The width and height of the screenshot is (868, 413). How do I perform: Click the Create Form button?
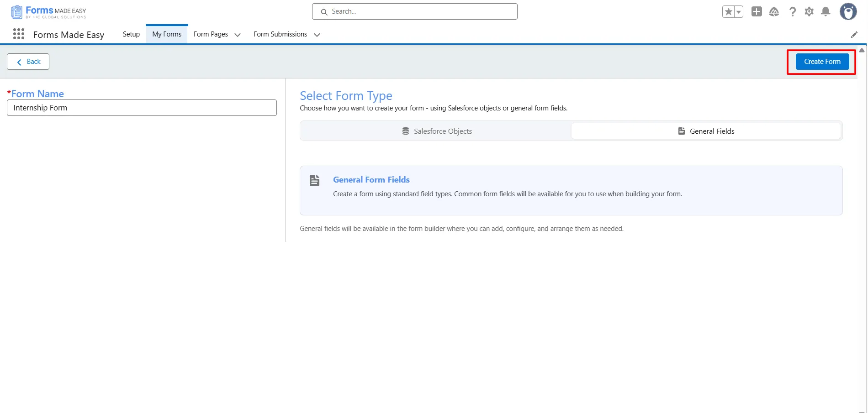(822, 62)
